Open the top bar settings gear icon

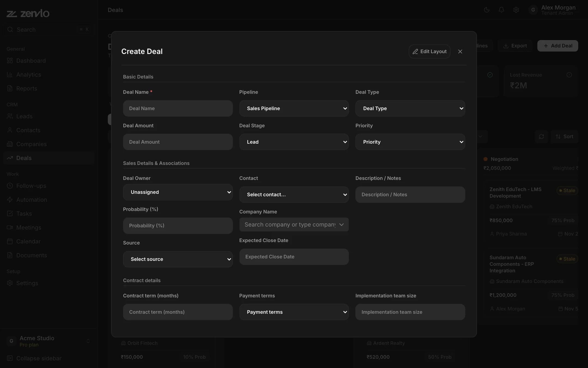[516, 10]
